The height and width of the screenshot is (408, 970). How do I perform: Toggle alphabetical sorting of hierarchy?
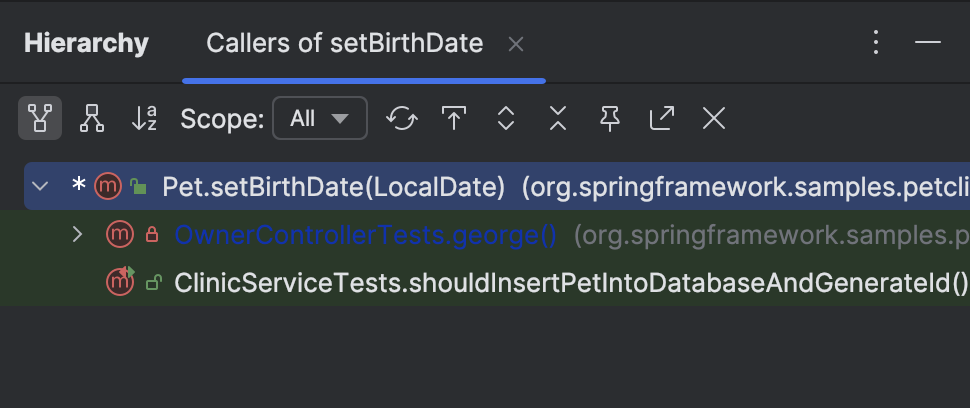(145, 119)
